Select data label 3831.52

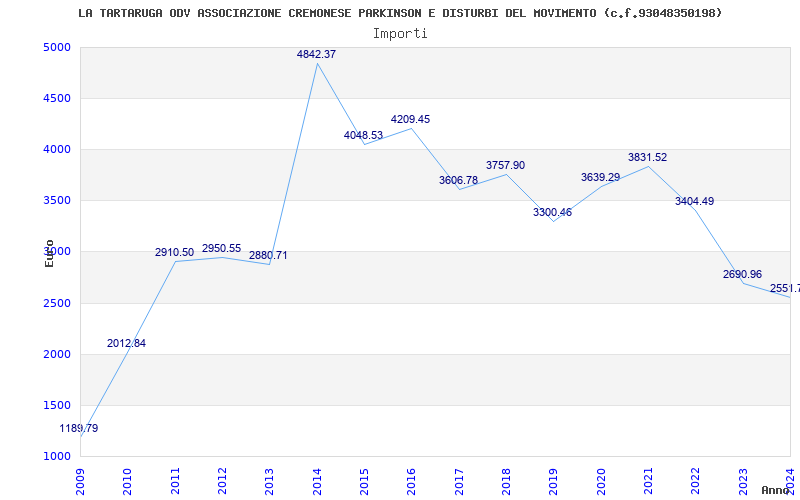pyautogui.click(x=647, y=157)
